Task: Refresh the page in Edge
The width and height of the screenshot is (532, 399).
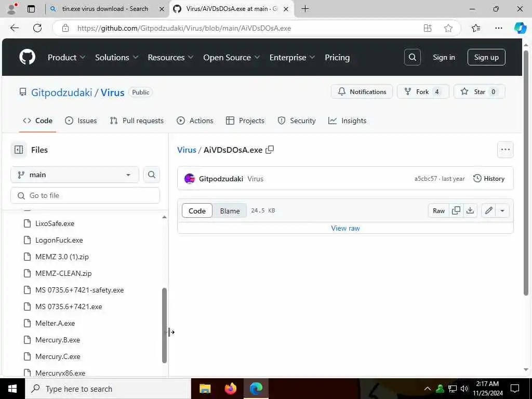Action: [x=37, y=28]
